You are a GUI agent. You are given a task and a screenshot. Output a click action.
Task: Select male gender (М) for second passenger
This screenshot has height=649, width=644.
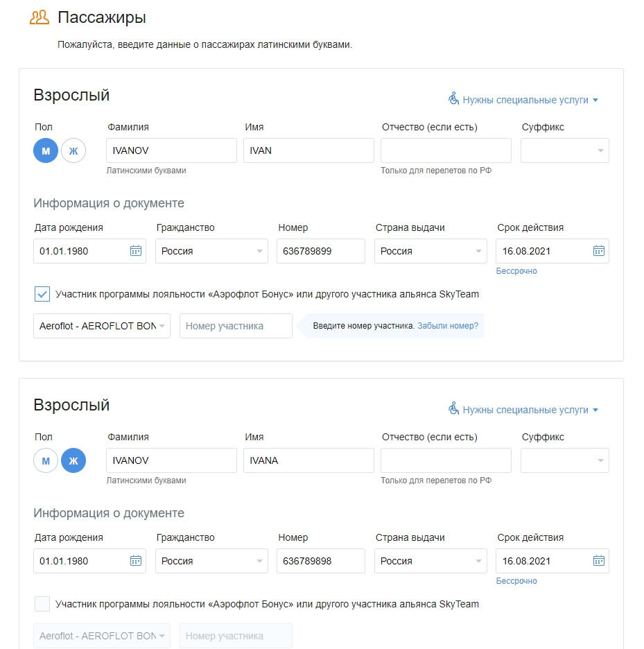[x=46, y=460]
